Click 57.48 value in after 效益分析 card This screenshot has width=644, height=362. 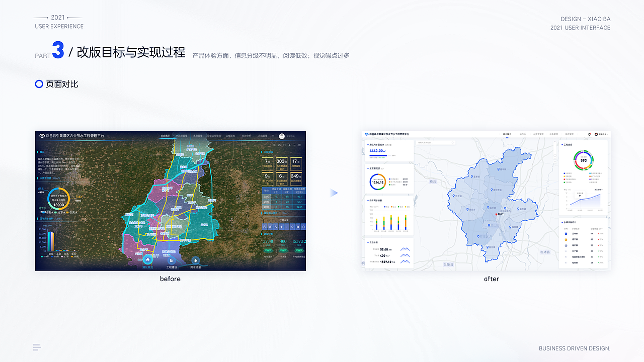coord(384,249)
